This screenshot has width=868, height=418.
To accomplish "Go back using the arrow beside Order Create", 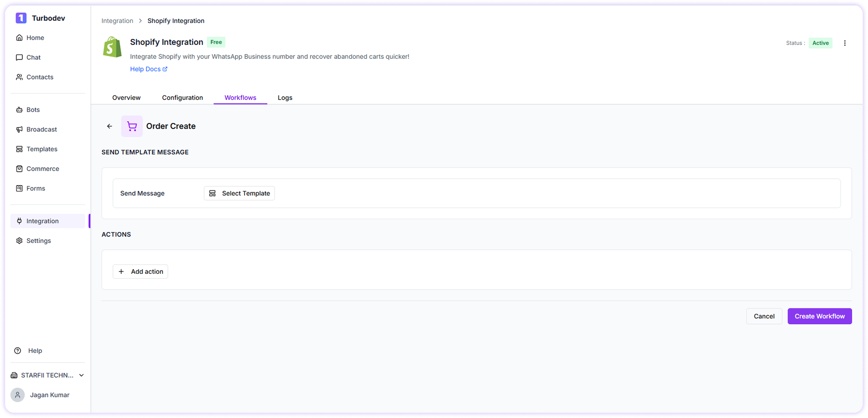I will (109, 126).
